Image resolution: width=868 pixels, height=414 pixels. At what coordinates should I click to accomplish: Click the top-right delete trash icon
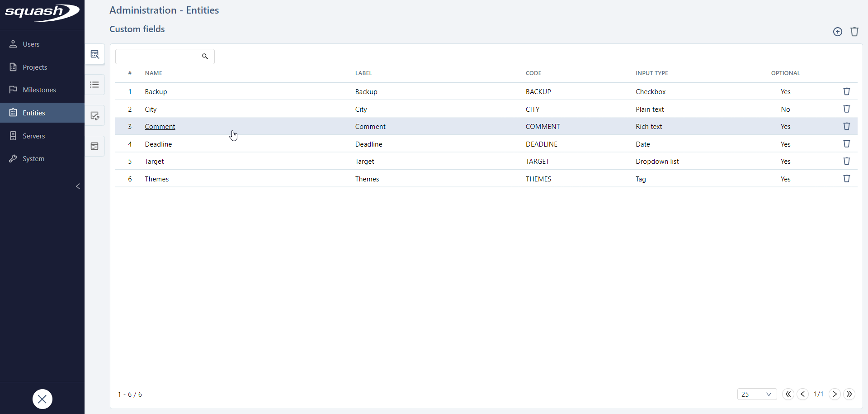[x=855, y=32]
